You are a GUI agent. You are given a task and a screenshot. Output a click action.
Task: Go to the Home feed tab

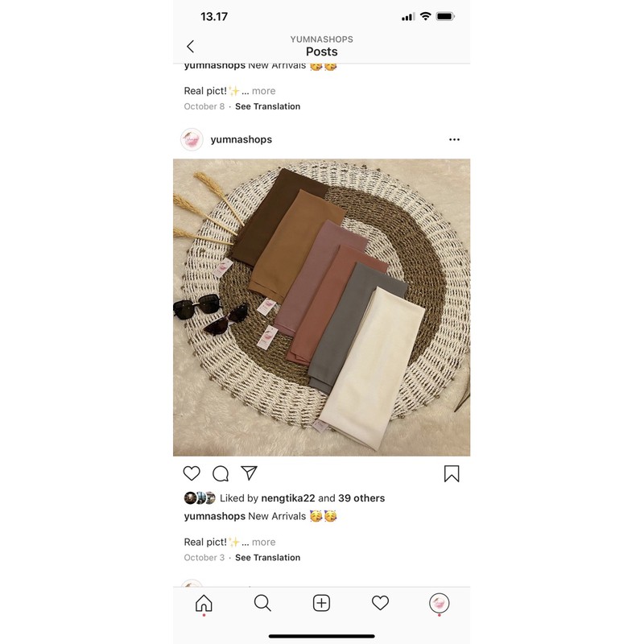(x=204, y=603)
